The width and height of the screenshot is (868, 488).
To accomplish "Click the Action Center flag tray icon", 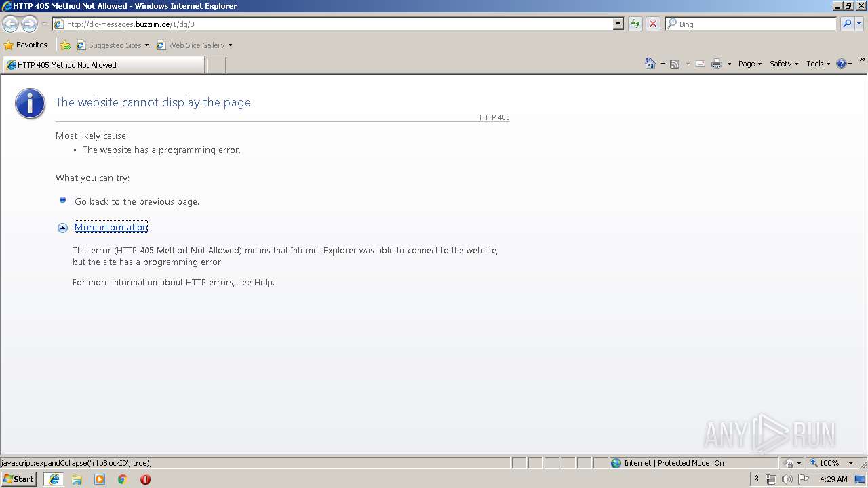I will point(804,479).
